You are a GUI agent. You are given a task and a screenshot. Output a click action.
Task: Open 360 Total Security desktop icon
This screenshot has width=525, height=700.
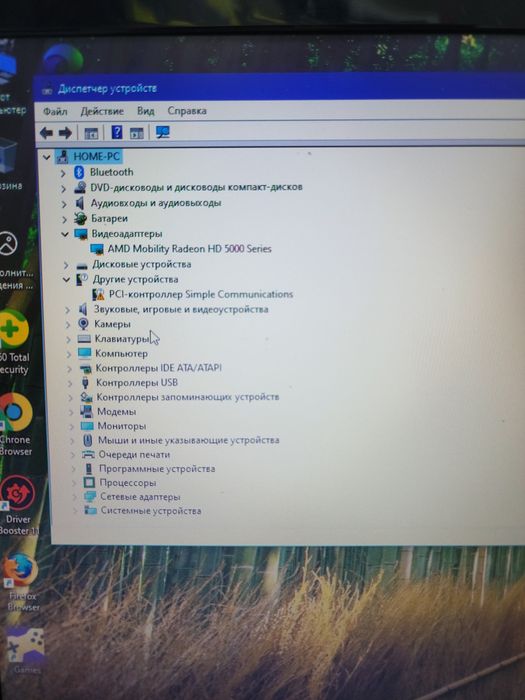[x=14, y=342]
